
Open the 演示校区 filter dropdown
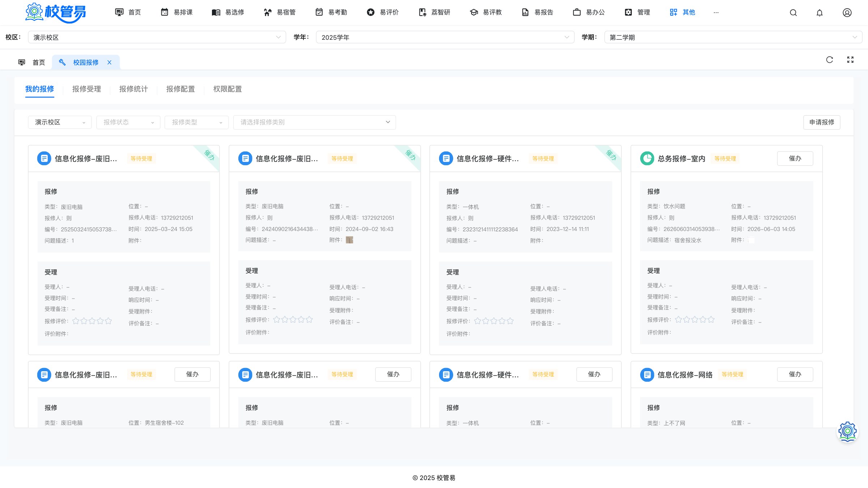(x=60, y=122)
